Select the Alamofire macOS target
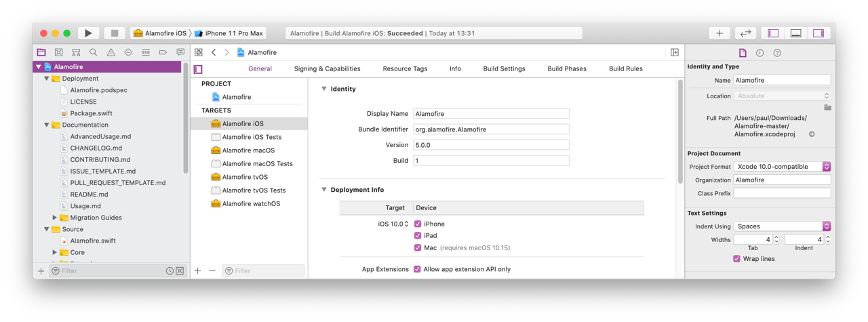The height and width of the screenshot is (322, 868). [249, 150]
